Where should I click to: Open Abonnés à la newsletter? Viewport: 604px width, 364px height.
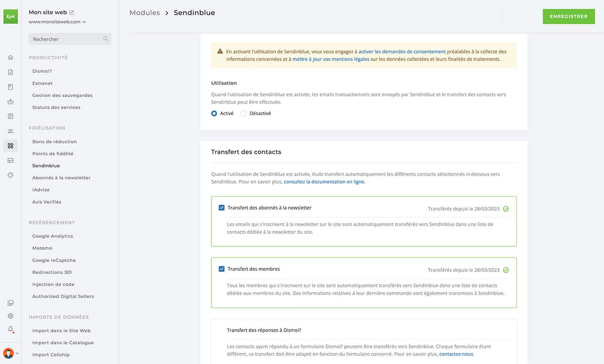coord(61,178)
